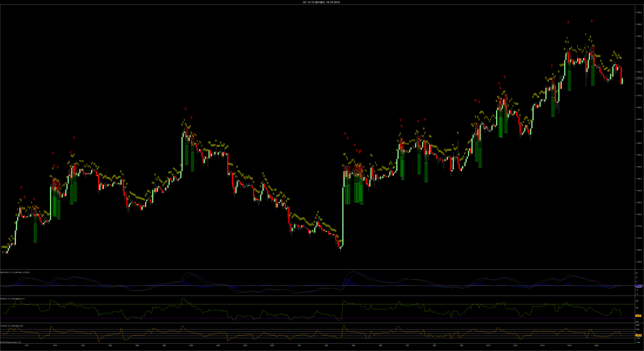
Task: Click the 9/25 date label on time axis
Action: coord(191,346)
